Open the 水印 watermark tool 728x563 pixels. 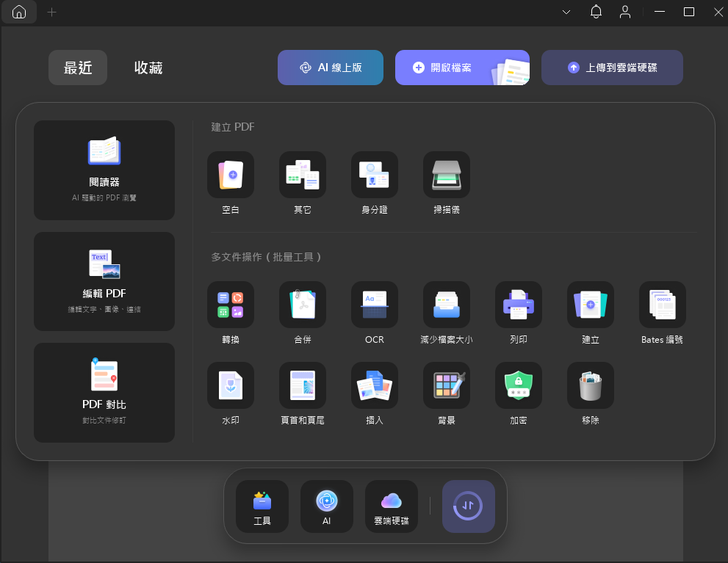231,385
